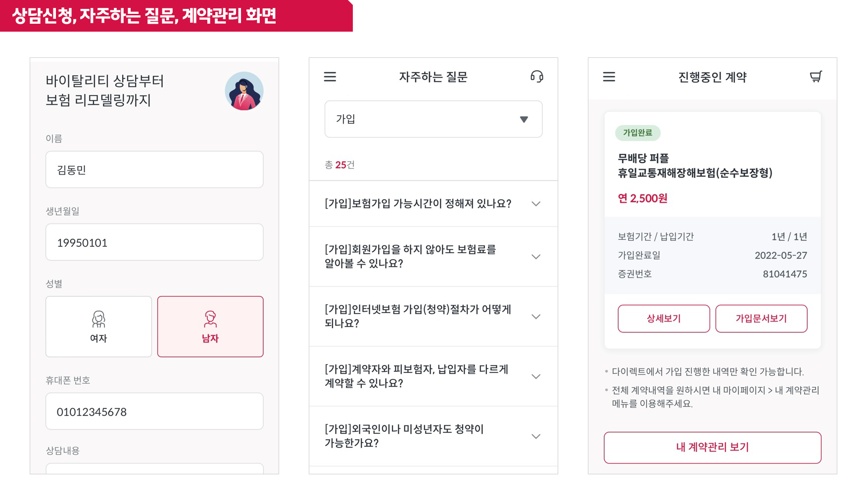Focus the 생년월일 field with 19950101
This screenshot has width=867, height=504.
[154, 242]
